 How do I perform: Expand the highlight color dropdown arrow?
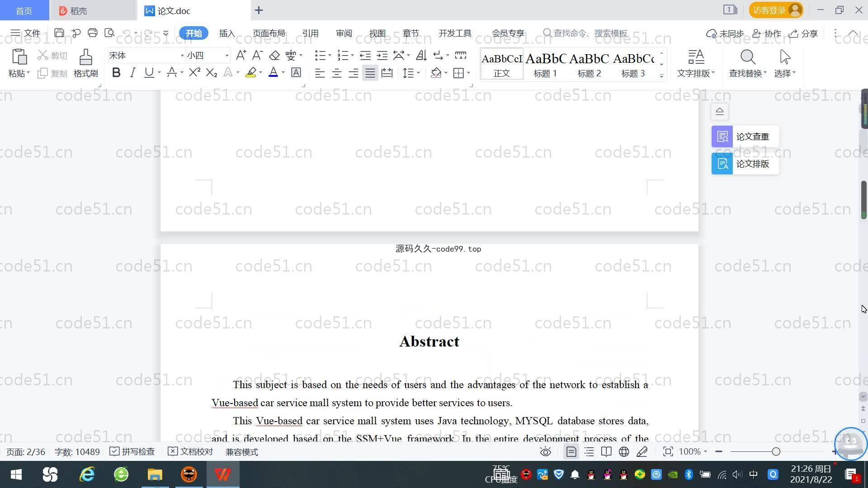[x=260, y=73]
